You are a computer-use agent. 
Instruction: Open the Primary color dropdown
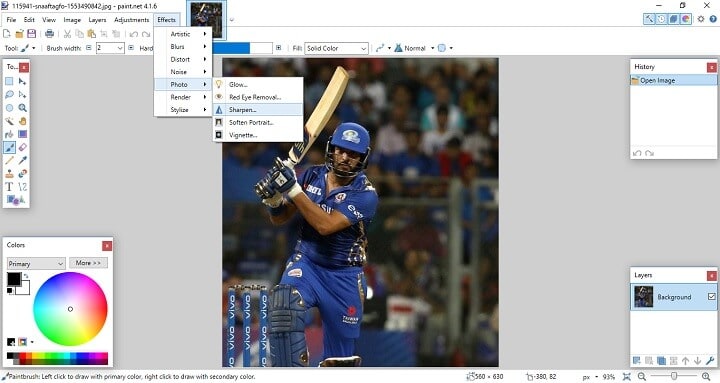pos(36,264)
